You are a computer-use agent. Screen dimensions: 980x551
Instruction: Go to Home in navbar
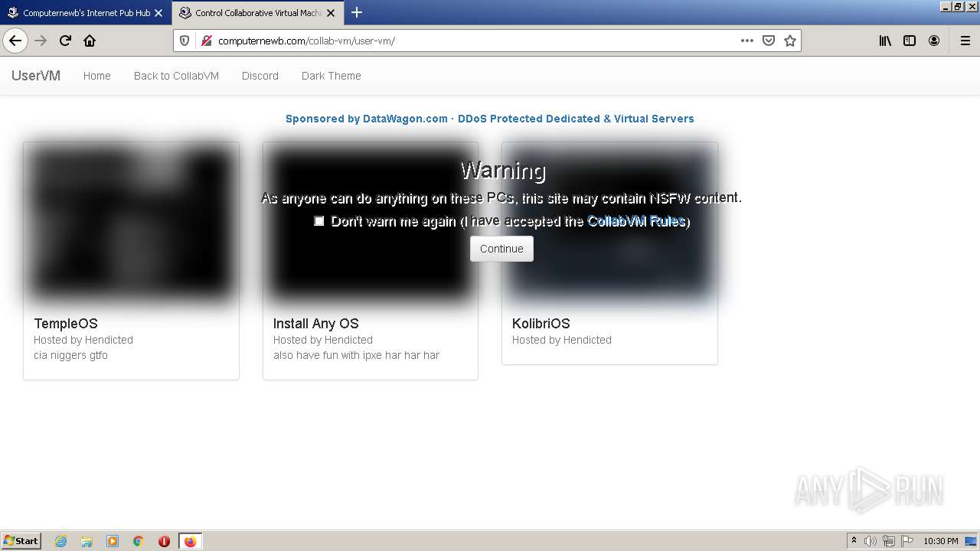click(97, 76)
